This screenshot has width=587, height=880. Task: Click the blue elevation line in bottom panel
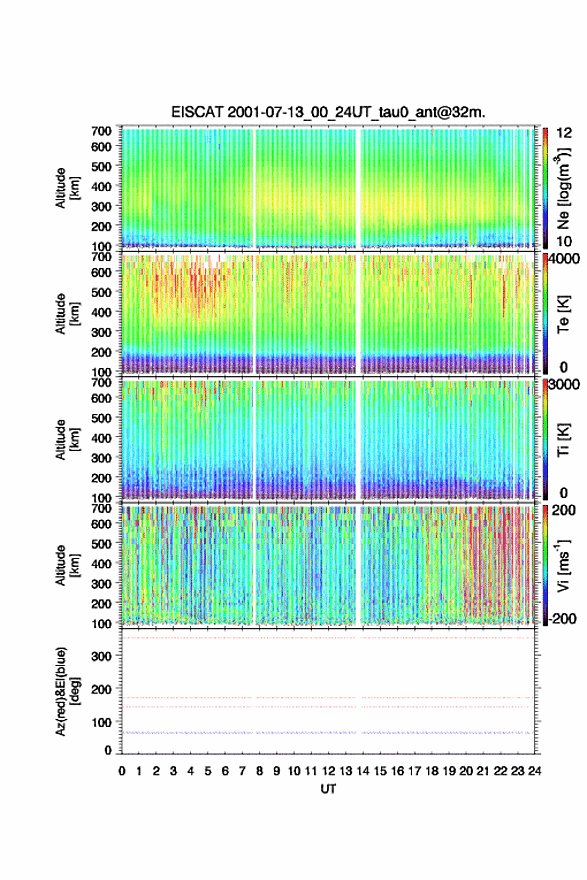pos(328,732)
